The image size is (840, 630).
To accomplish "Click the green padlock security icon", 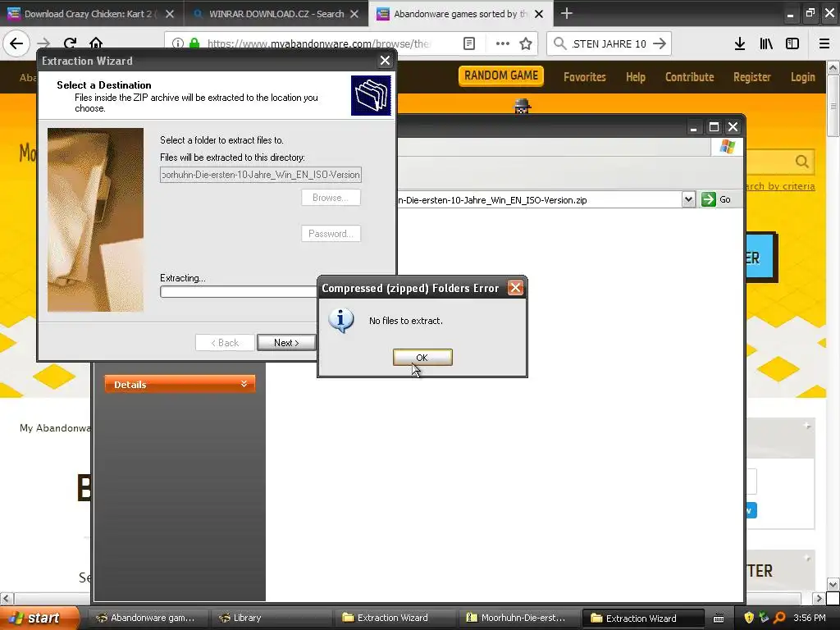I will 194,43.
